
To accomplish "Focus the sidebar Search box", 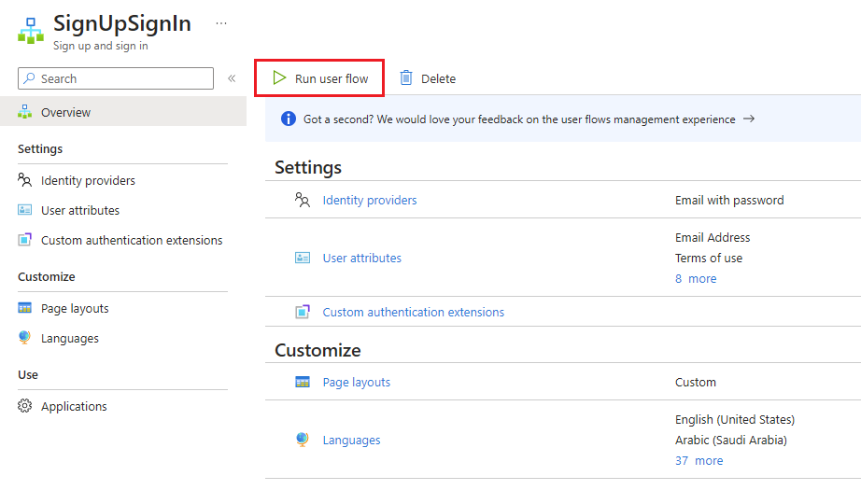I will [121, 78].
